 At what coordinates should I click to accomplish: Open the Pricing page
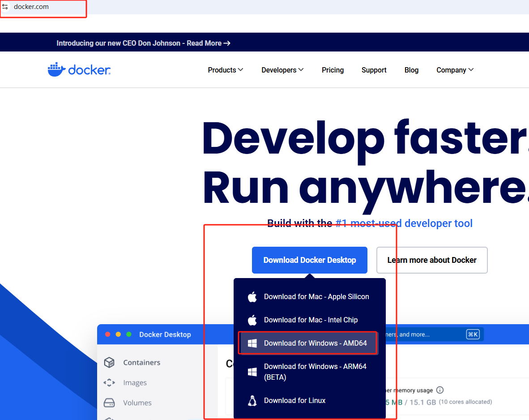(x=333, y=70)
